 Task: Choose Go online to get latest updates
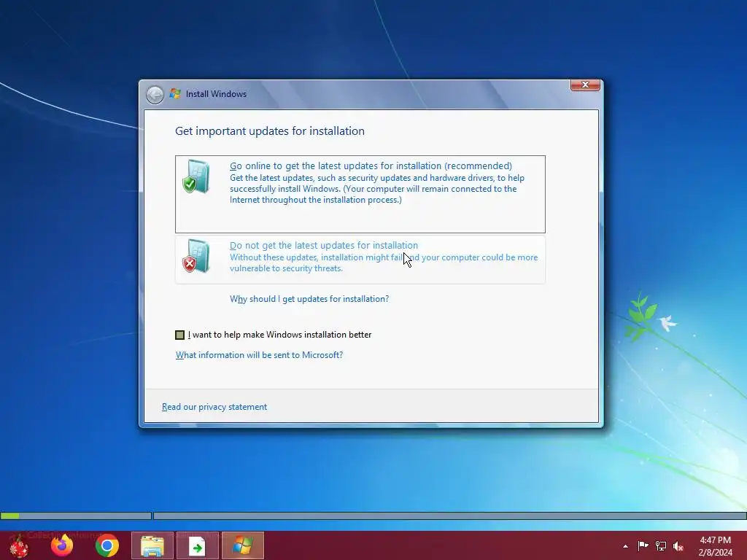click(360, 194)
